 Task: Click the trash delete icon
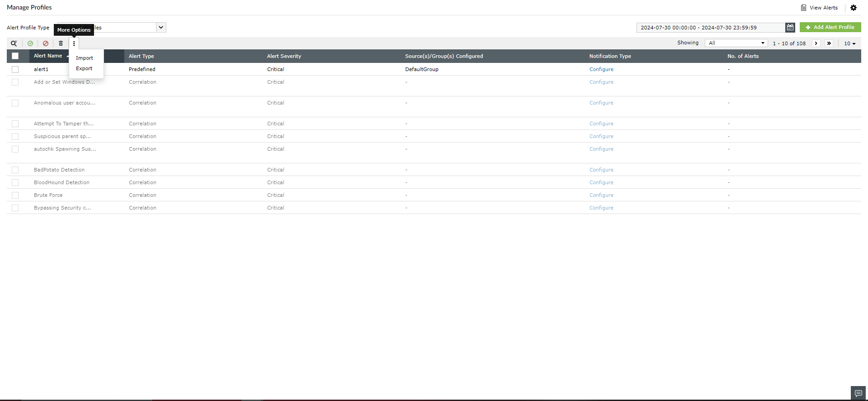[x=61, y=43]
